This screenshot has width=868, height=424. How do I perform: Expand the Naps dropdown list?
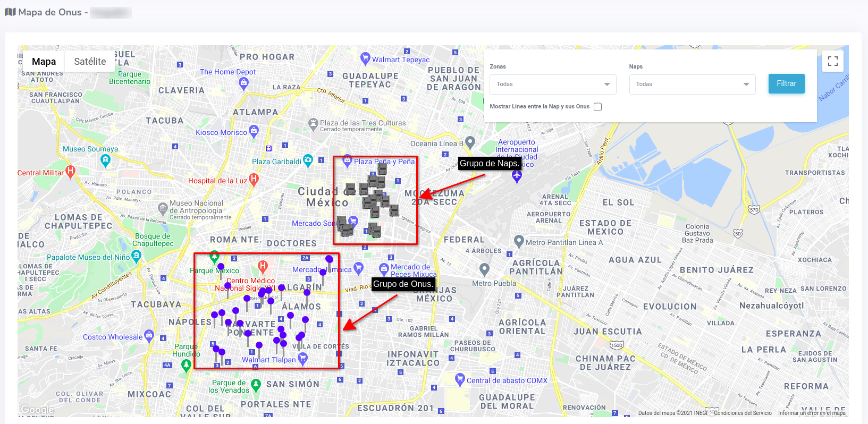(692, 84)
